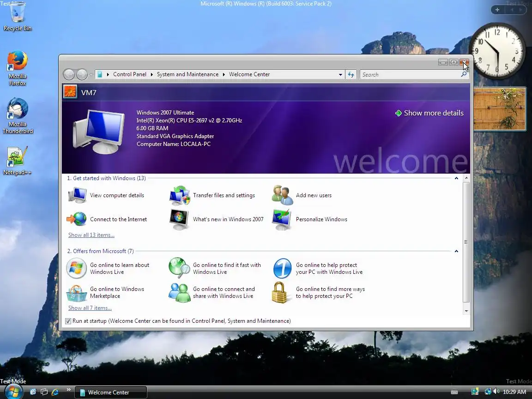This screenshot has height=399, width=532.
Task: Click the 10:29 AM taskbar clock
Action: (x=514, y=392)
